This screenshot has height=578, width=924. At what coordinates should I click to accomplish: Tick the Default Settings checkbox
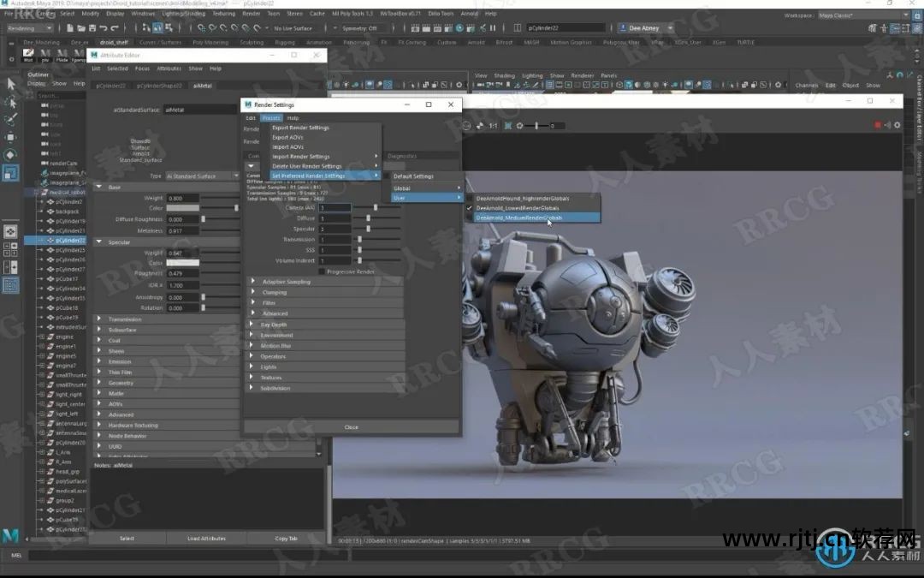386,176
